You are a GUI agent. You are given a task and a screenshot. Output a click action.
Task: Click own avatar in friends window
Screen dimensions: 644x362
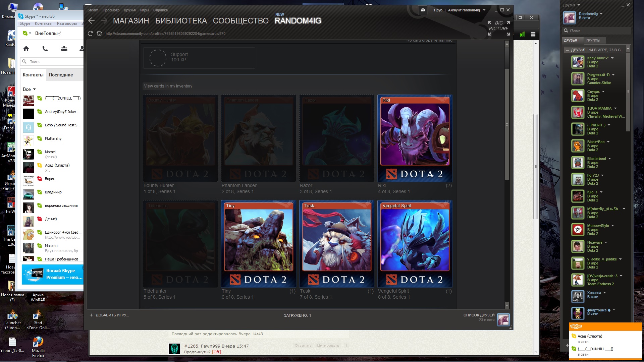coord(569,17)
